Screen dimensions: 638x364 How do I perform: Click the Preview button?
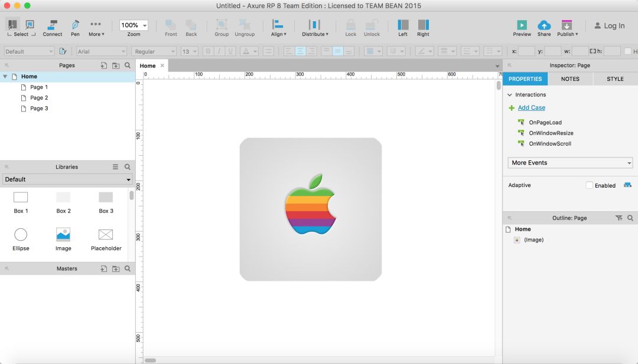click(522, 28)
